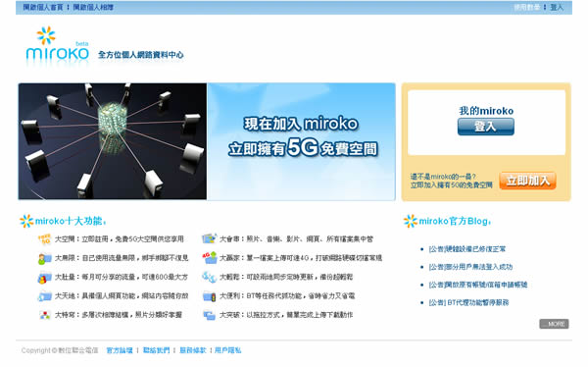Click the 還不是miroko的一員? prompt text
The image size is (588, 367).
[x=443, y=177]
